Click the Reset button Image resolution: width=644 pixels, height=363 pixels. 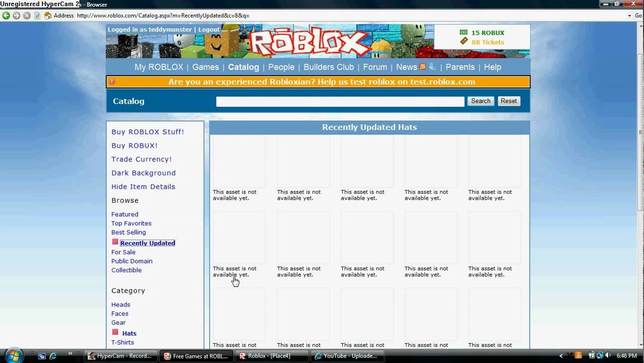508,101
